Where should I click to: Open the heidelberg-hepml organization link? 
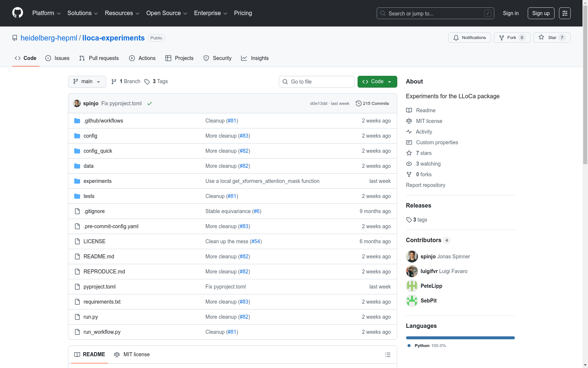(49, 38)
